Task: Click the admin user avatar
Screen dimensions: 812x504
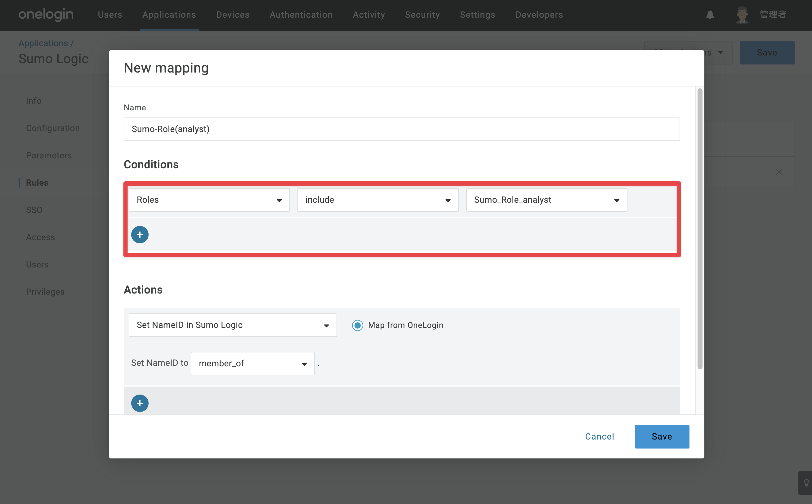Action: [x=742, y=15]
